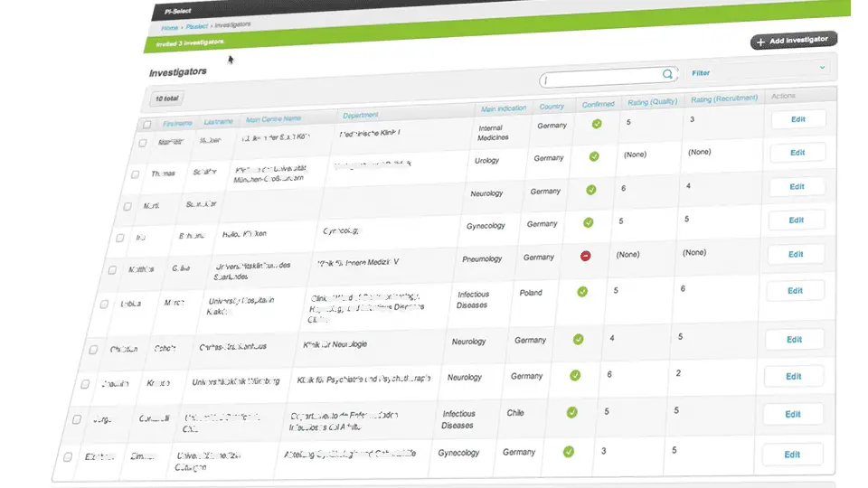868x488 pixels.
Task: Sort by Country column header
Action: (552, 107)
